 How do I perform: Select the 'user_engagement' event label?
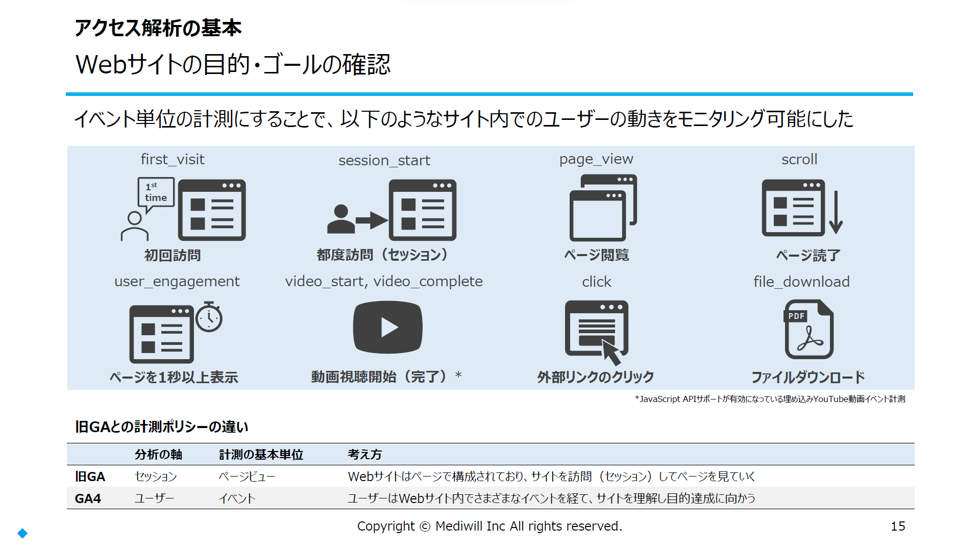click(x=177, y=282)
